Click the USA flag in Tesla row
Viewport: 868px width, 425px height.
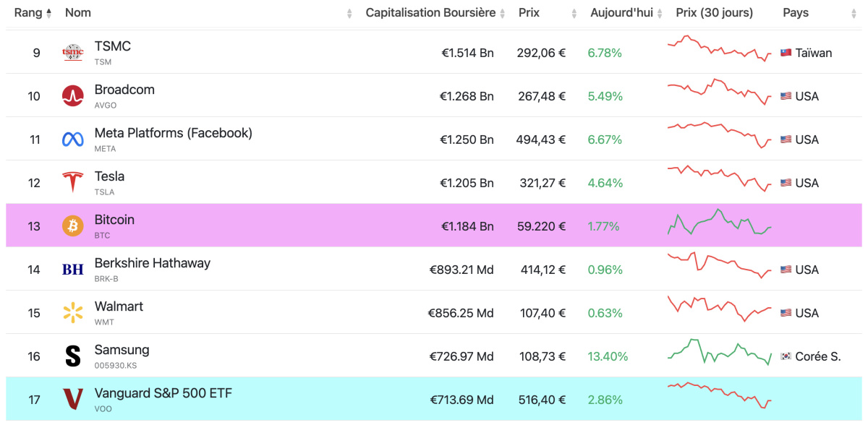point(786,183)
